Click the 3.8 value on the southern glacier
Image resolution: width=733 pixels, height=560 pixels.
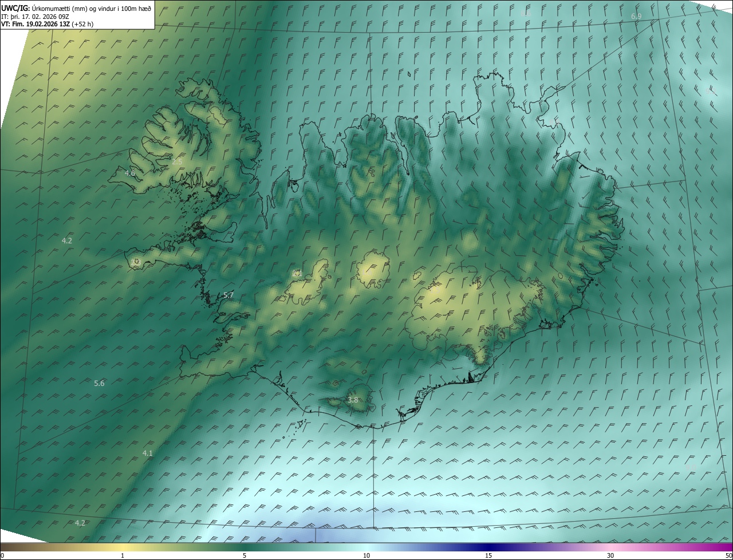353,400
